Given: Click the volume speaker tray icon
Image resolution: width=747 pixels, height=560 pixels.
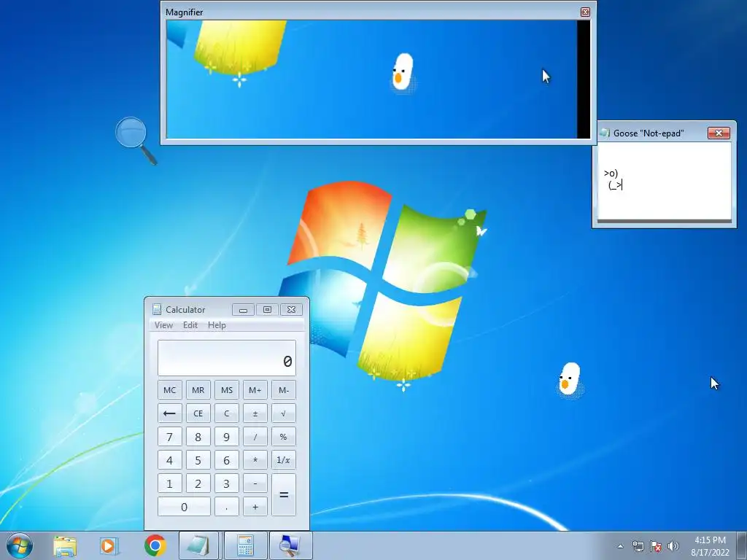Looking at the screenshot, I should point(673,546).
